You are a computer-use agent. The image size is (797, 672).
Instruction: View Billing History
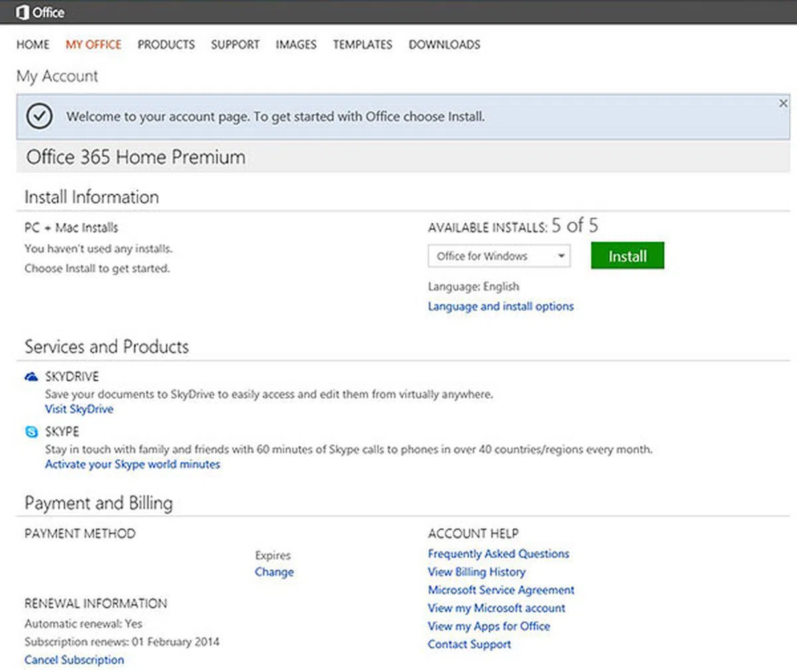(476, 572)
